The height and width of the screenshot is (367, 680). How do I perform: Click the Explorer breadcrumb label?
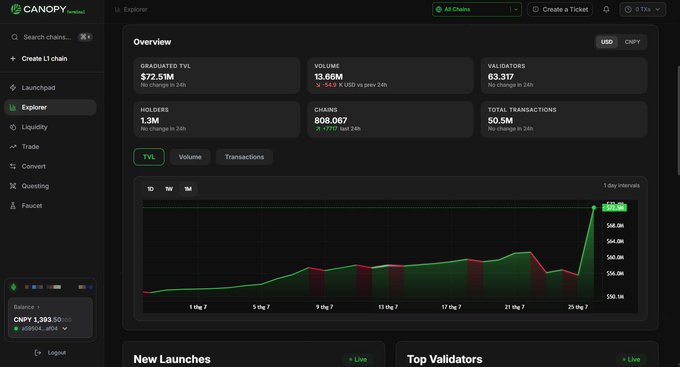coord(135,10)
